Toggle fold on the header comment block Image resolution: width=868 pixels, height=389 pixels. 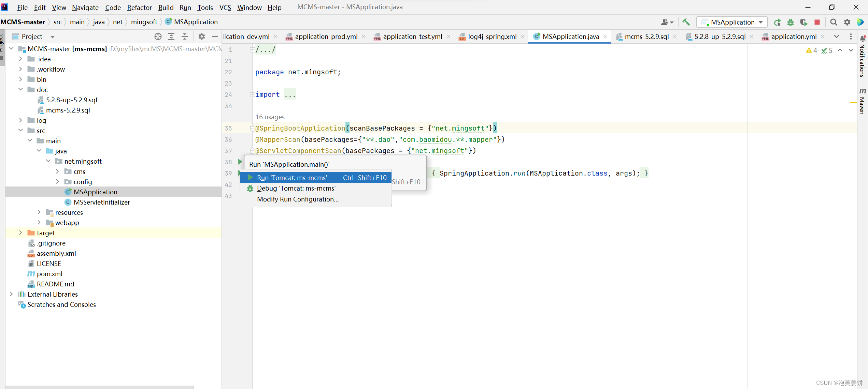tap(252, 50)
